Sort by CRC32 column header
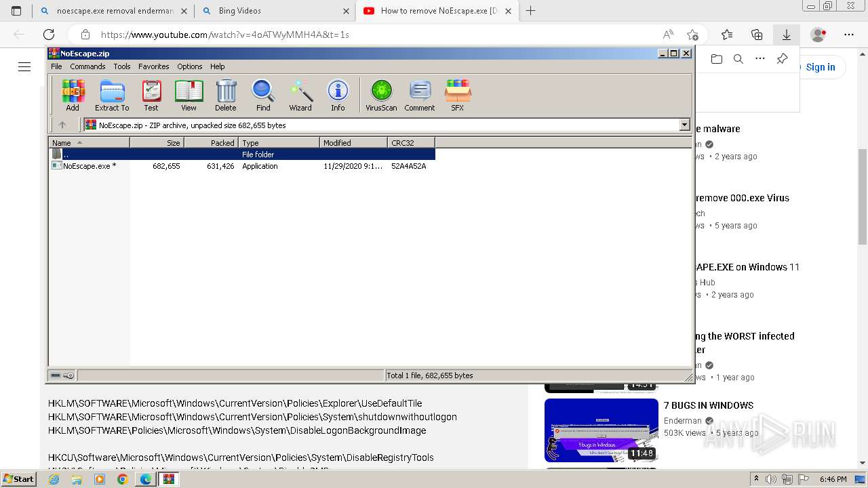This screenshot has height=488, width=868. pyautogui.click(x=411, y=142)
